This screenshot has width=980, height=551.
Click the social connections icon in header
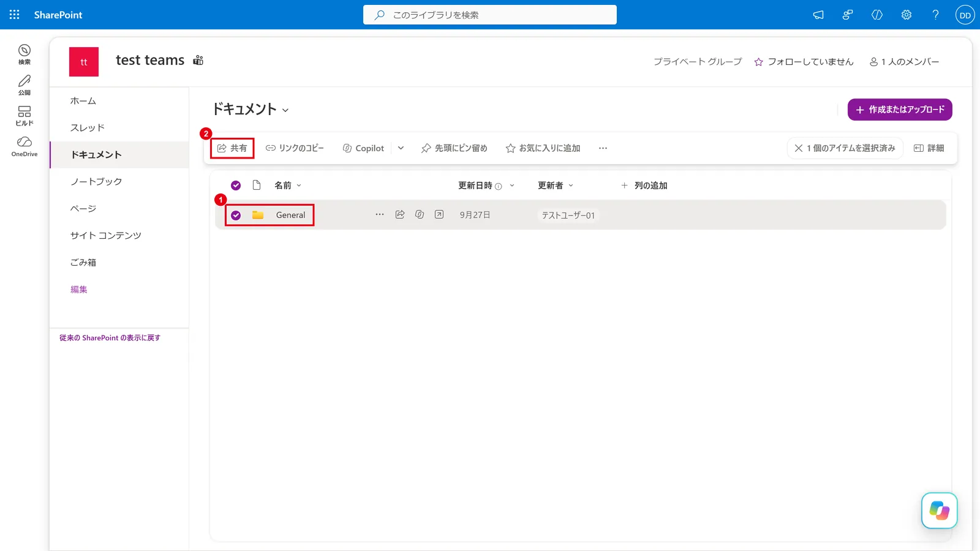pos(848,15)
